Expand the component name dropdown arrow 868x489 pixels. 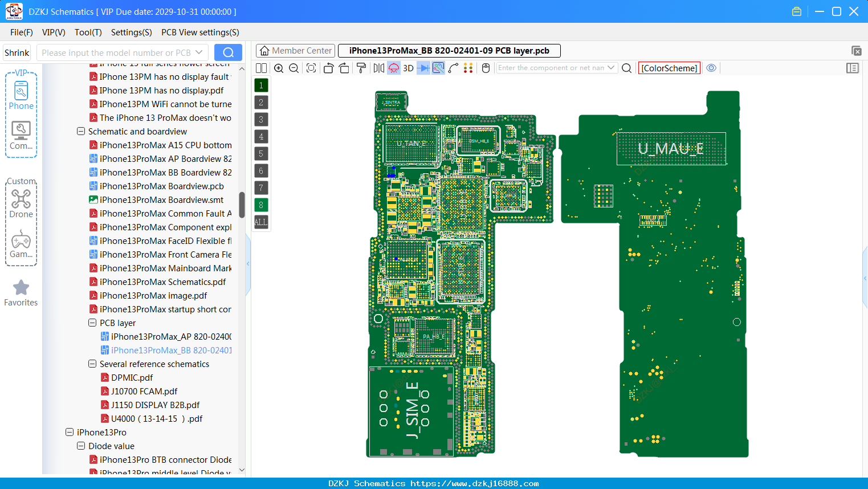611,68
